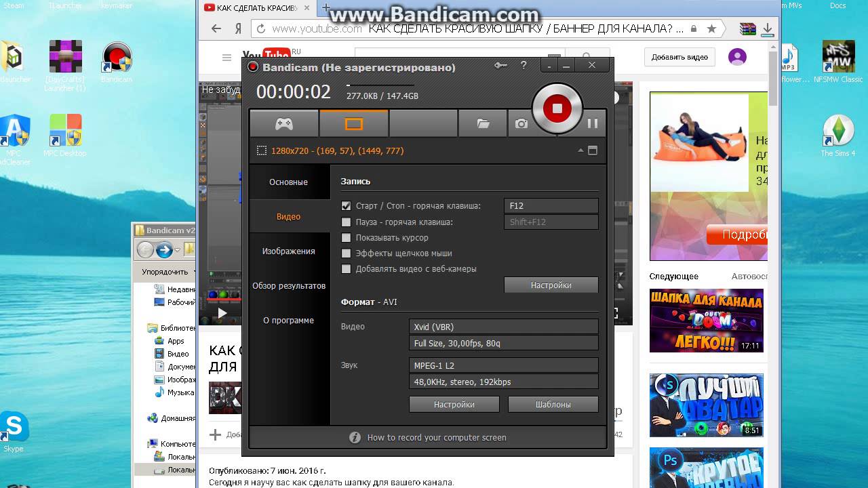
Task: Open browser downloads arrow icon
Action: 768,28
